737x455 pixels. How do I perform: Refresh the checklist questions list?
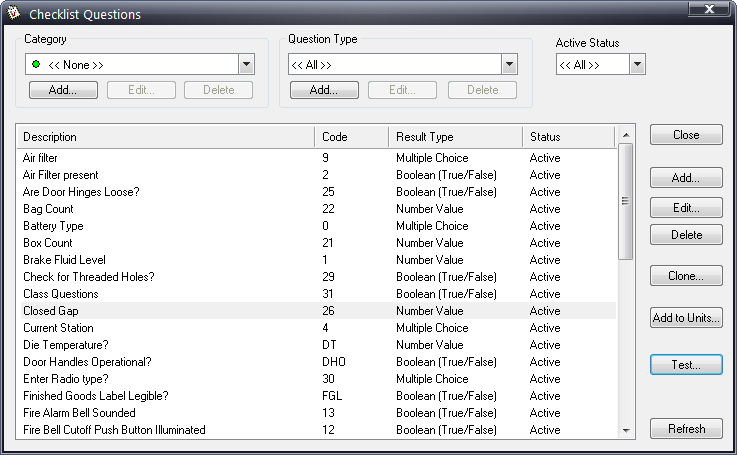pyautogui.click(x=686, y=429)
